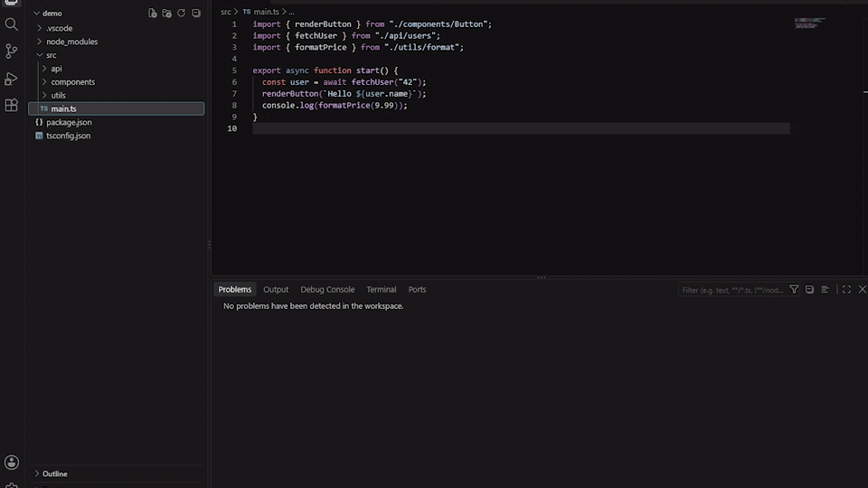Select main.ts in the file tree
The height and width of the screenshot is (488, 868).
click(x=117, y=108)
